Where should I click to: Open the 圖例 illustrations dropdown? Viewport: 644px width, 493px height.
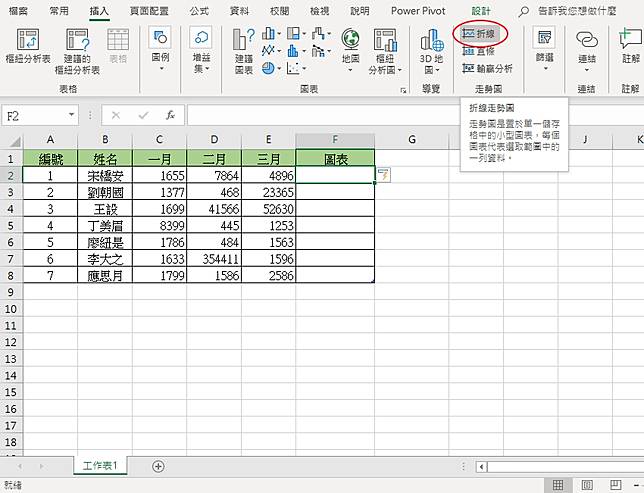click(x=160, y=50)
